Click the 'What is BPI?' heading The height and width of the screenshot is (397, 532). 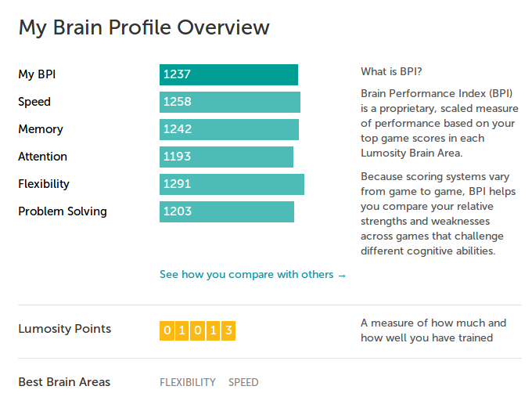point(391,72)
